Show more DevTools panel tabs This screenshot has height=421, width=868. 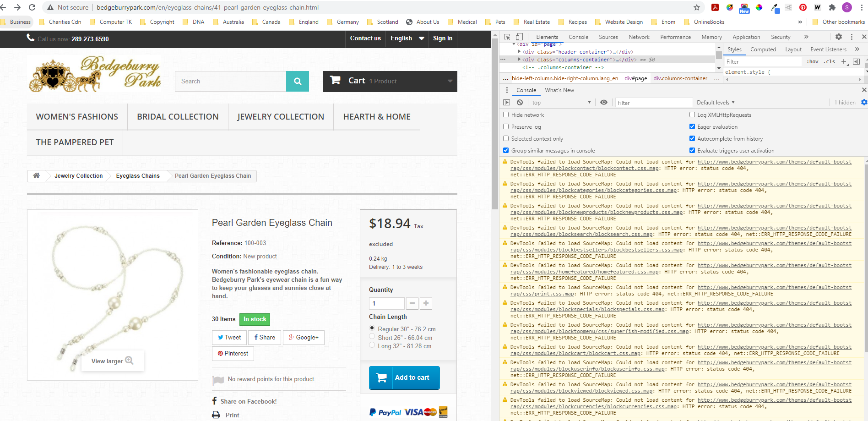(806, 37)
